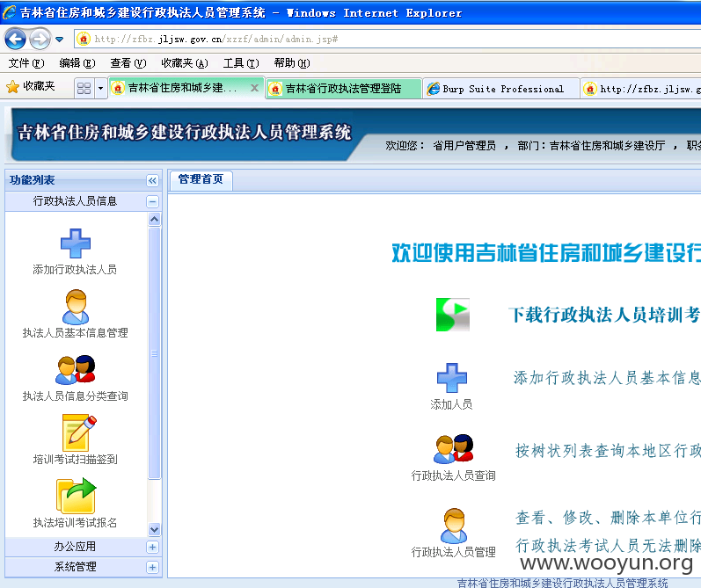Image resolution: width=701 pixels, height=588 pixels.
Task: Click the 行政执法人员管理 label
Action: coord(453,552)
